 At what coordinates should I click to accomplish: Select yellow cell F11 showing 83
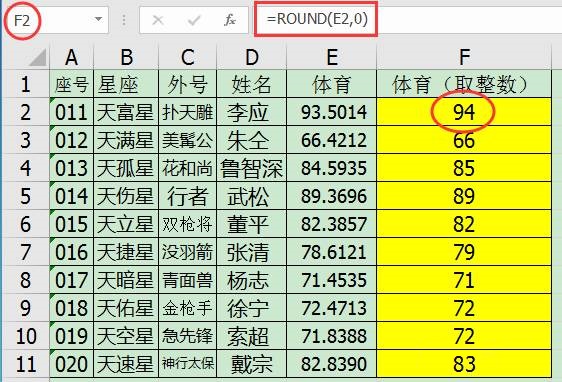click(x=464, y=364)
